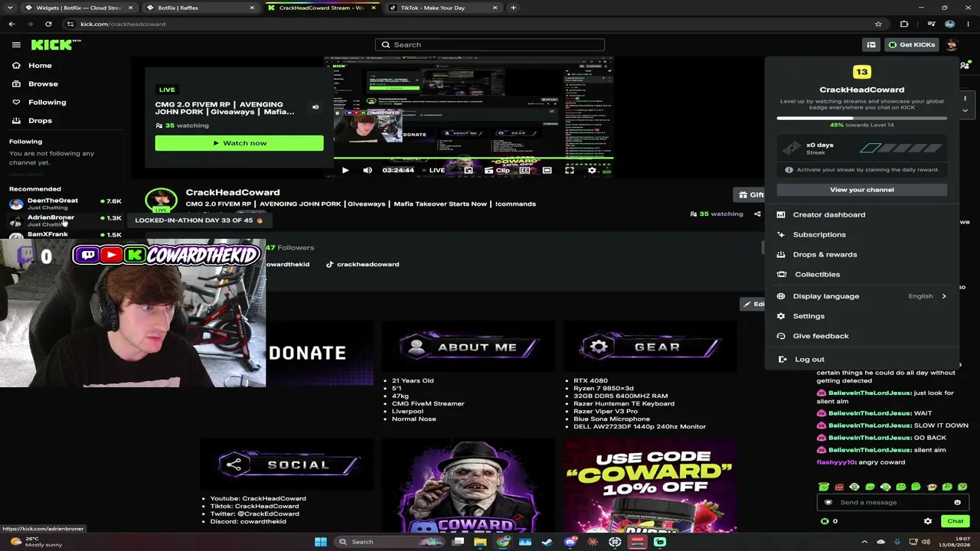Toggle theater mode in the player
980x551 pixels.
tap(547, 170)
